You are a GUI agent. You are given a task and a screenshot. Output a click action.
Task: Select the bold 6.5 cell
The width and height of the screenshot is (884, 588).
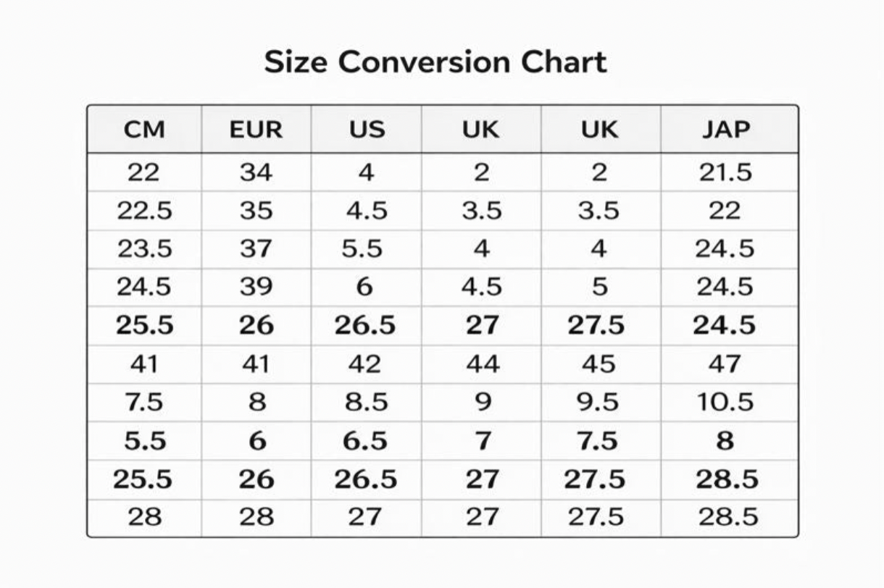364,441
